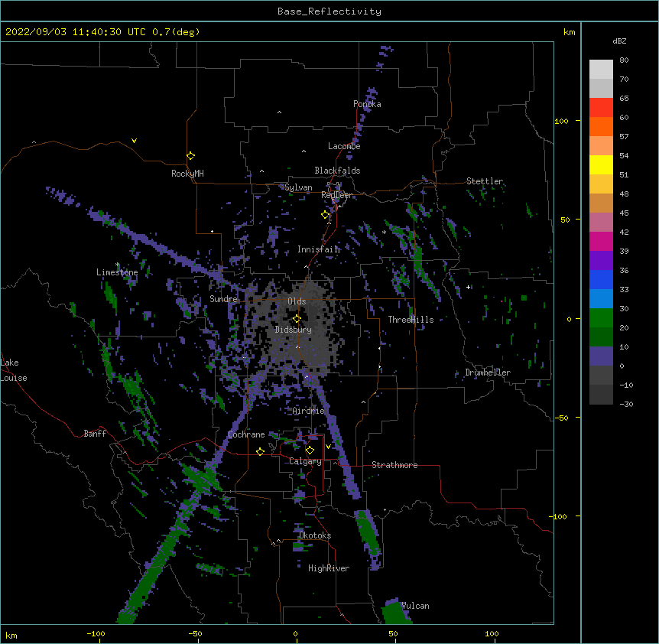Screen dimensions: 659x644
Task: Click the red legend swatch between 65 and 60
Action: pos(601,107)
